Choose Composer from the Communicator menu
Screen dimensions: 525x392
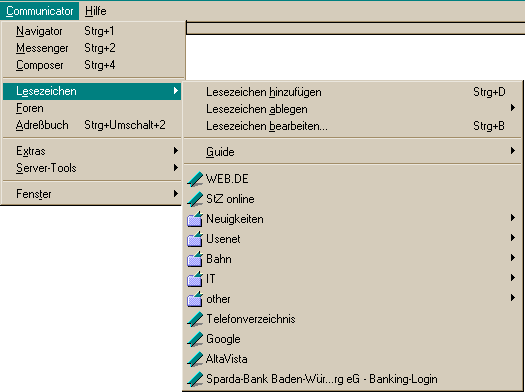[x=92, y=65]
